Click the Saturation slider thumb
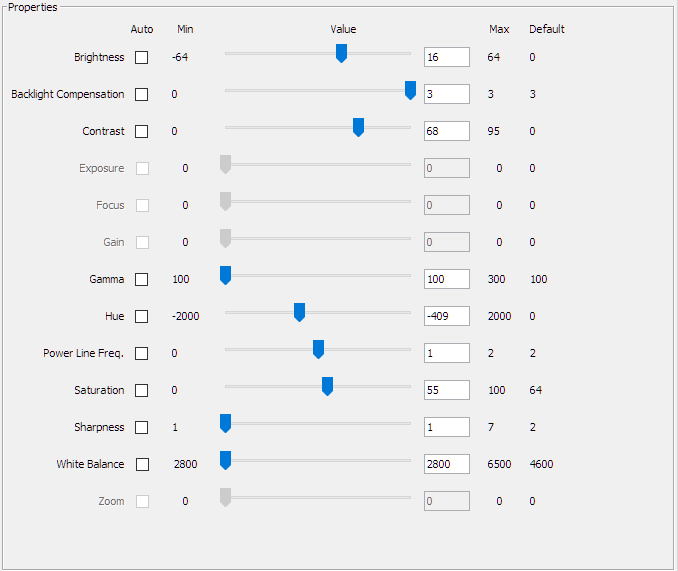Screen dimensions: 678x571 coord(327,386)
